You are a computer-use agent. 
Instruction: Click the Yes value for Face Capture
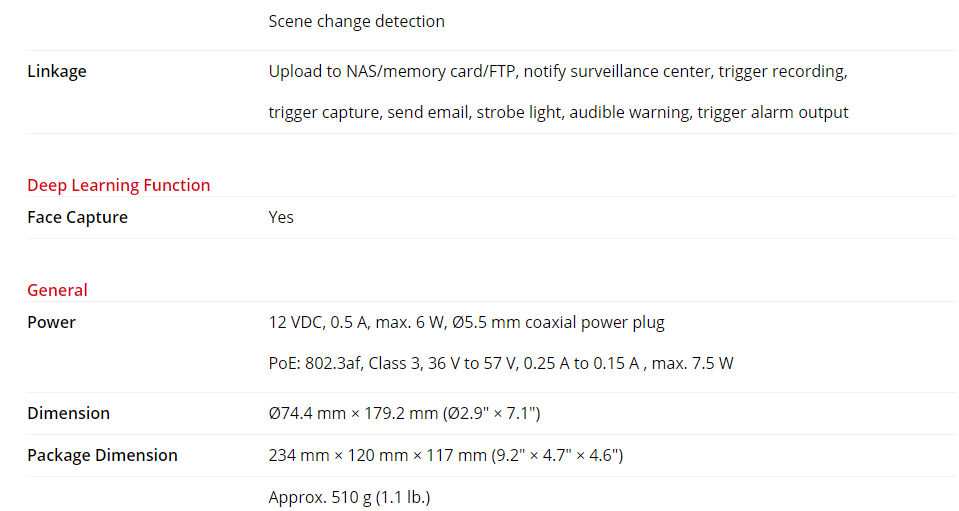point(281,217)
